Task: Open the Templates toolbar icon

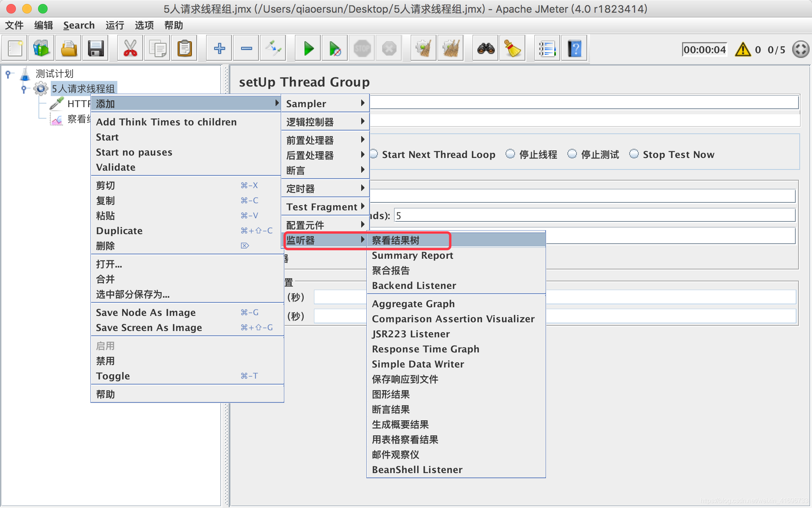Action: [x=42, y=49]
